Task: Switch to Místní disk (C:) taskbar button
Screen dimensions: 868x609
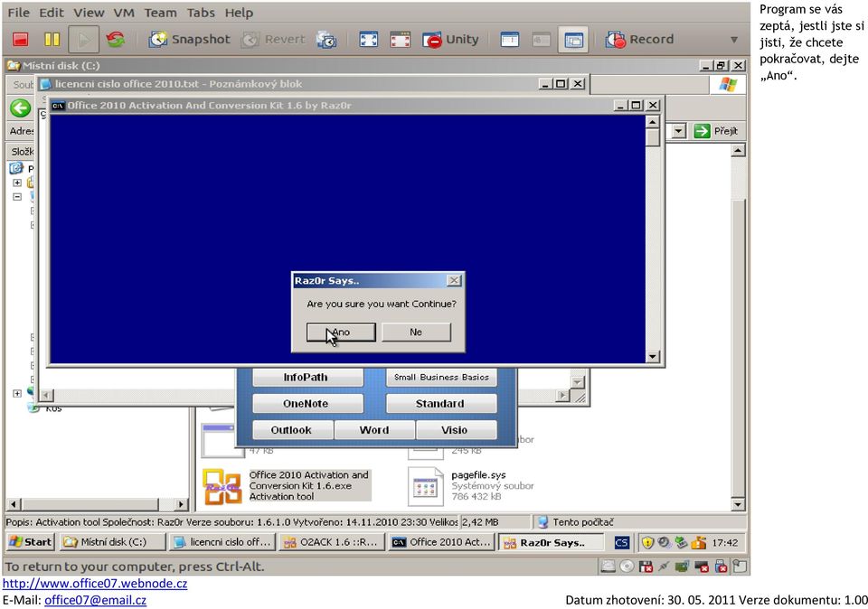Action: tap(113, 543)
